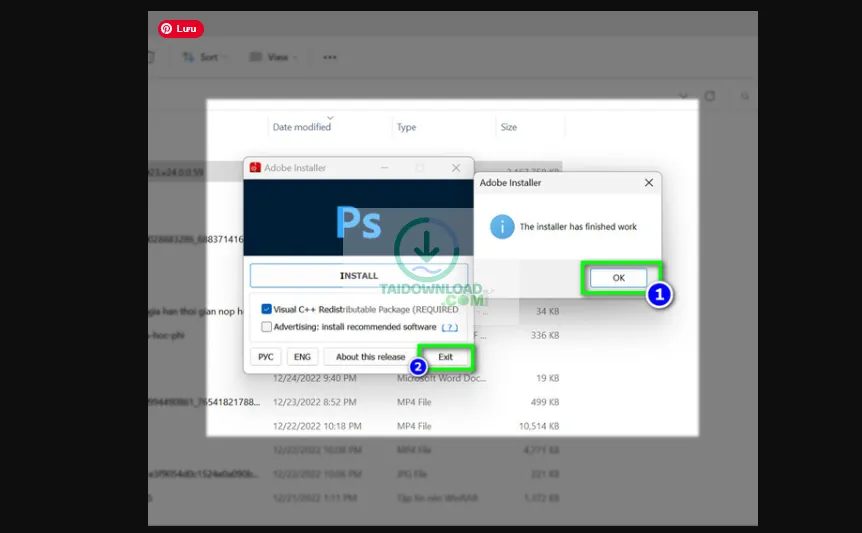Open the (?) help link beside Advertising
This screenshot has height=533, width=862.
(x=450, y=327)
